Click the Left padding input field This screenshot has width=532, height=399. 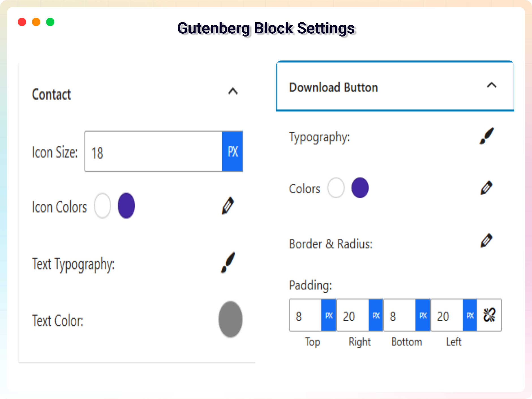pos(447,315)
